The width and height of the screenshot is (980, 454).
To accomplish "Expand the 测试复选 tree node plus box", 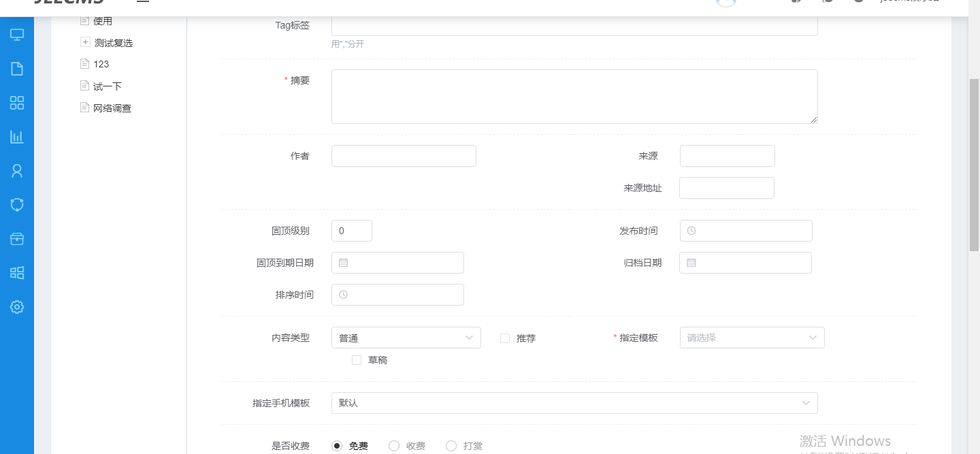I will point(85,42).
